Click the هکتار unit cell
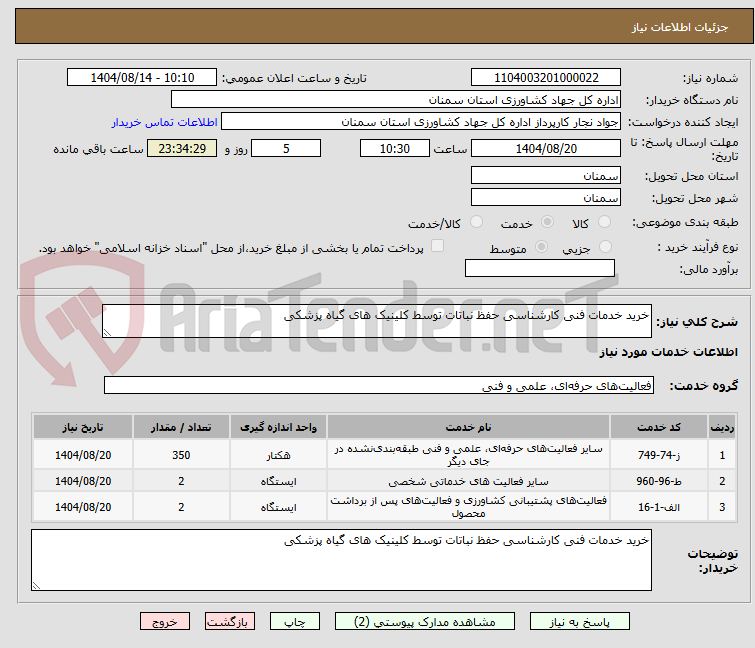755x648 pixels. tap(278, 455)
